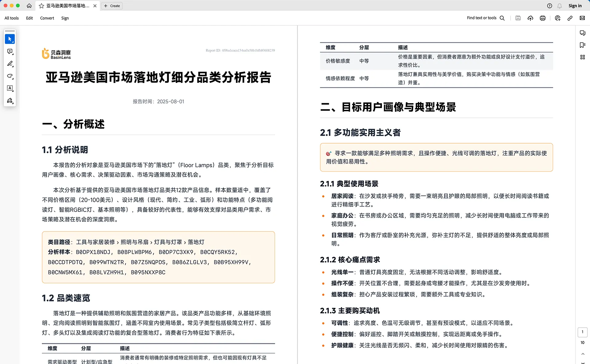This screenshot has width=590, height=364.
Task: Show the bookmarks panel
Action: click(x=582, y=45)
